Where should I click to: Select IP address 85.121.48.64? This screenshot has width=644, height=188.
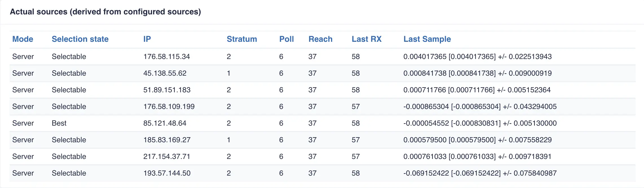[x=165, y=123]
